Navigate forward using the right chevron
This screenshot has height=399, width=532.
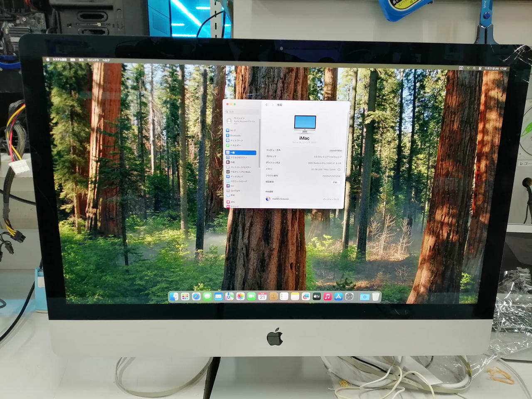click(273, 105)
